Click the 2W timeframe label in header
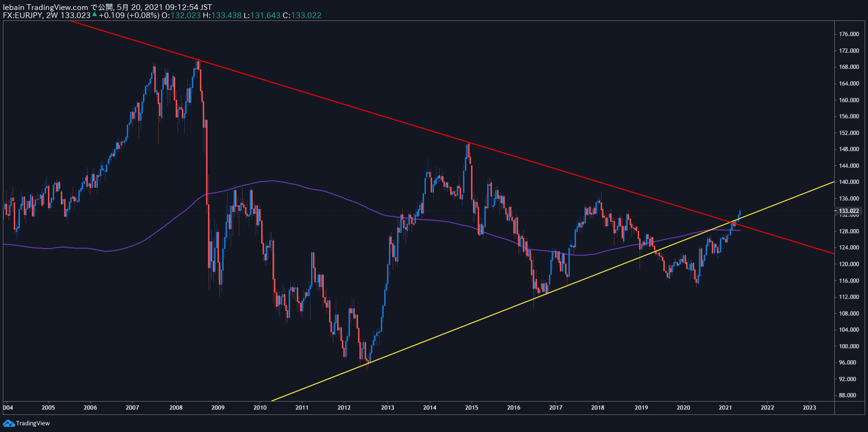This screenshot has height=432, width=868. pyautogui.click(x=52, y=15)
